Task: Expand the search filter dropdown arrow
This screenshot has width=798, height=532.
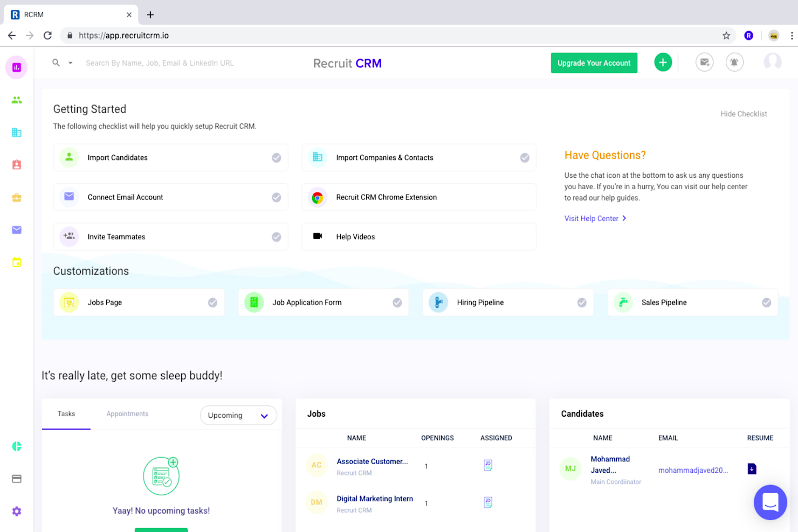Action: coord(70,63)
